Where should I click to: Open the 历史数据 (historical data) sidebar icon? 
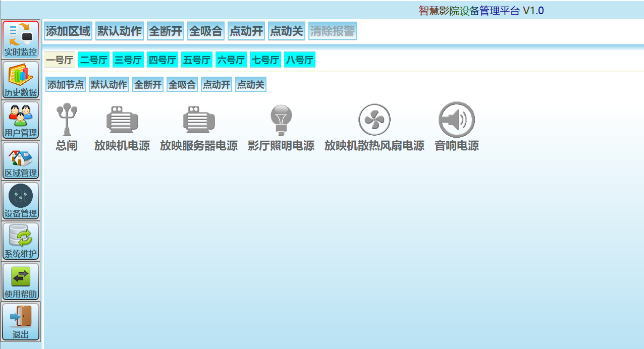pos(20,79)
